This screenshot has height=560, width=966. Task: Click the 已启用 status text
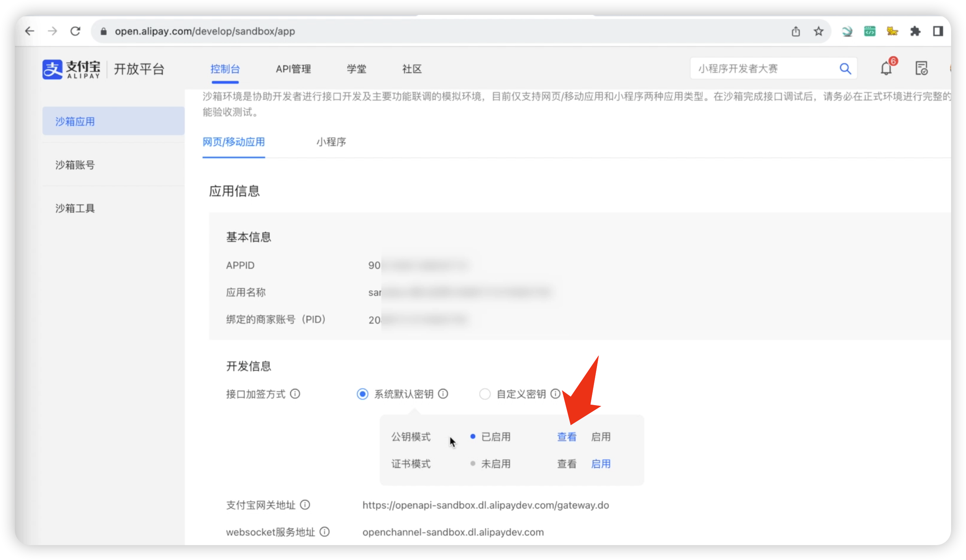point(495,437)
